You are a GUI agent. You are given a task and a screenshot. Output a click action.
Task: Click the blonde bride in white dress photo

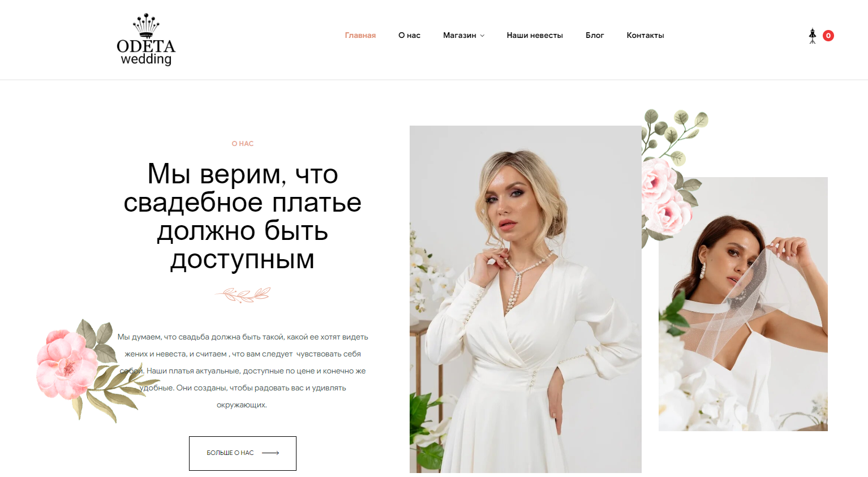pyautogui.click(x=526, y=299)
